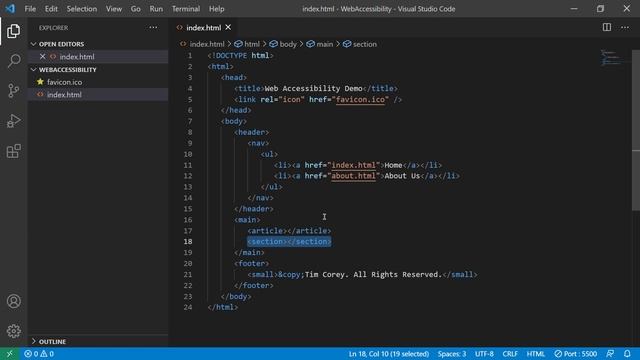Open the Go menu
Screen dimensions: 640x360
136,9
